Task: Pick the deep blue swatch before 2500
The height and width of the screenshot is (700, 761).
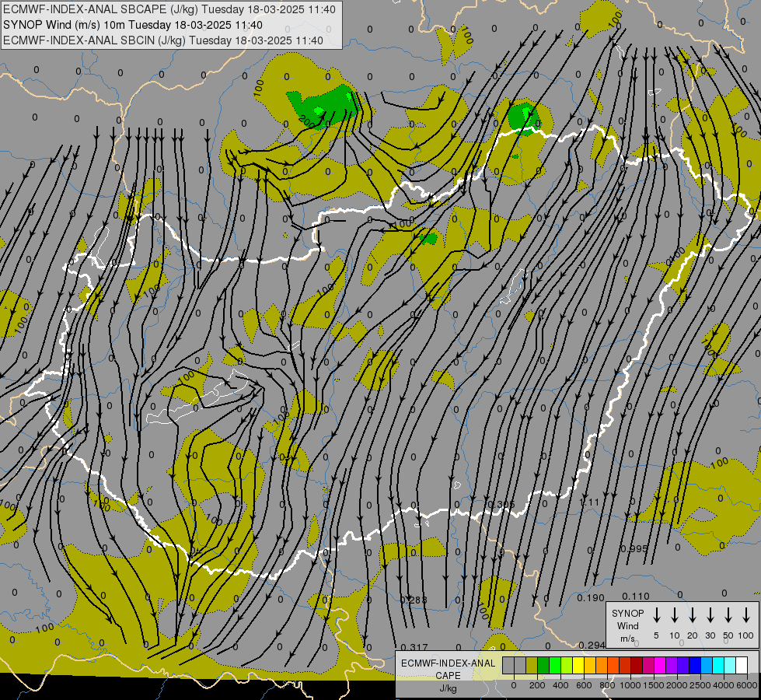Action: [x=694, y=665]
